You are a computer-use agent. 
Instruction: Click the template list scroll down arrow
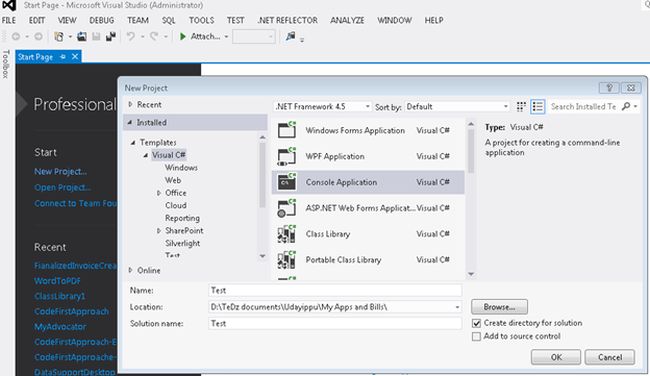click(471, 274)
